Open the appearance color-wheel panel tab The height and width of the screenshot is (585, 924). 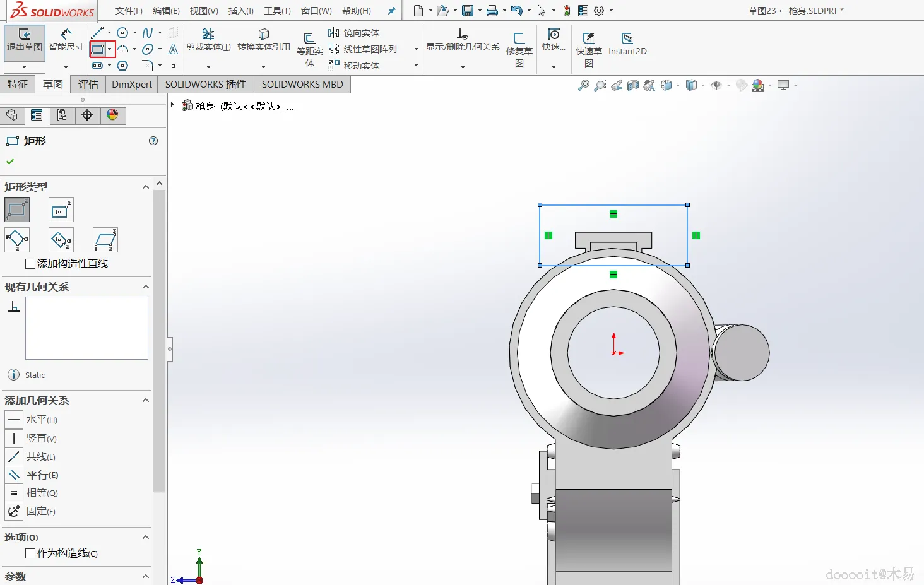click(x=112, y=115)
